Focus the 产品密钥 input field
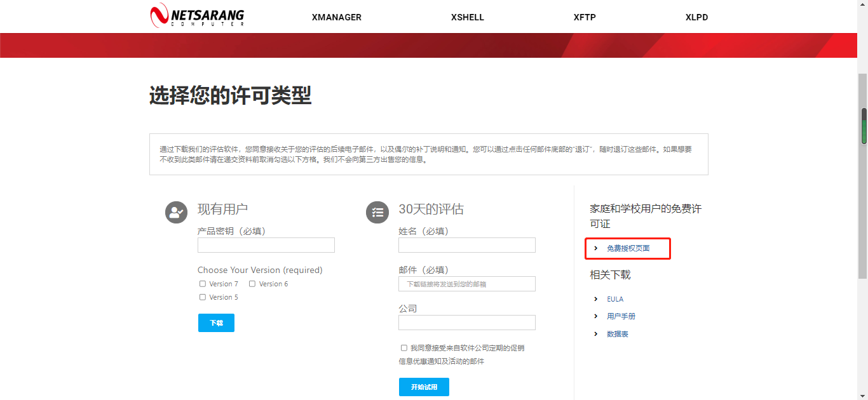 [x=266, y=245]
